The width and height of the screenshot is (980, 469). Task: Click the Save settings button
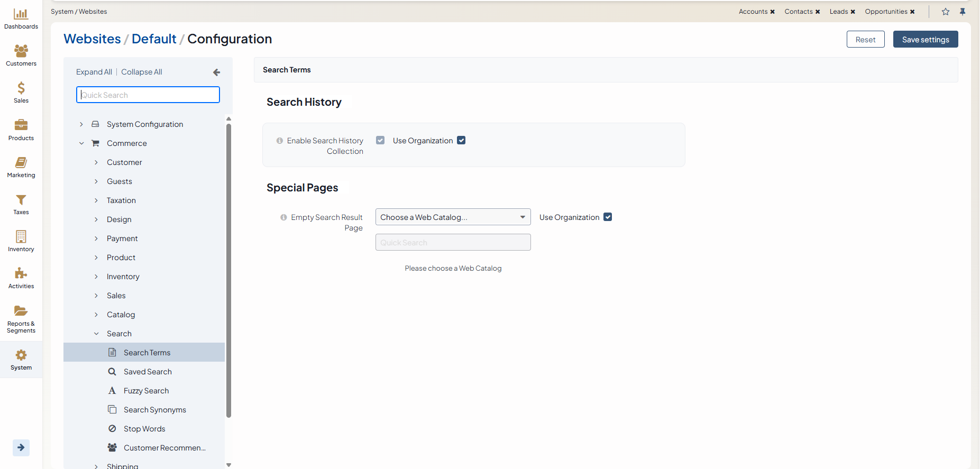tap(925, 40)
